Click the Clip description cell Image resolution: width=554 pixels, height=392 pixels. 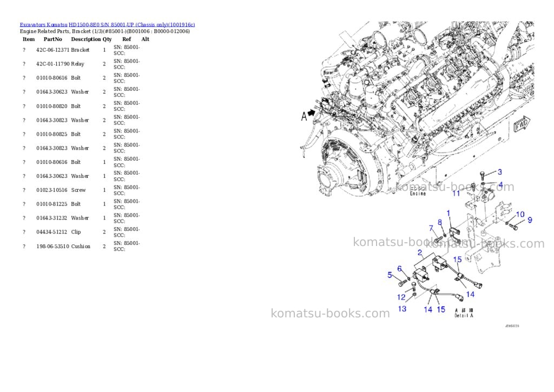click(76, 232)
